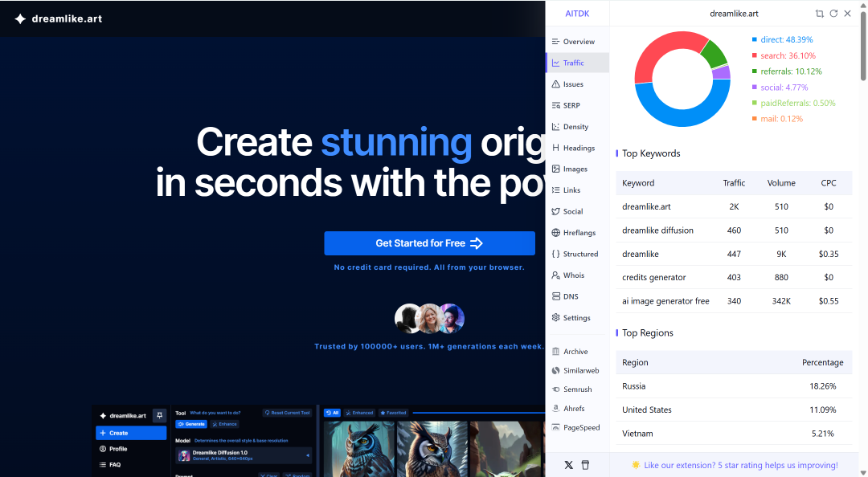Click the blue direct legend swatch

coord(755,40)
